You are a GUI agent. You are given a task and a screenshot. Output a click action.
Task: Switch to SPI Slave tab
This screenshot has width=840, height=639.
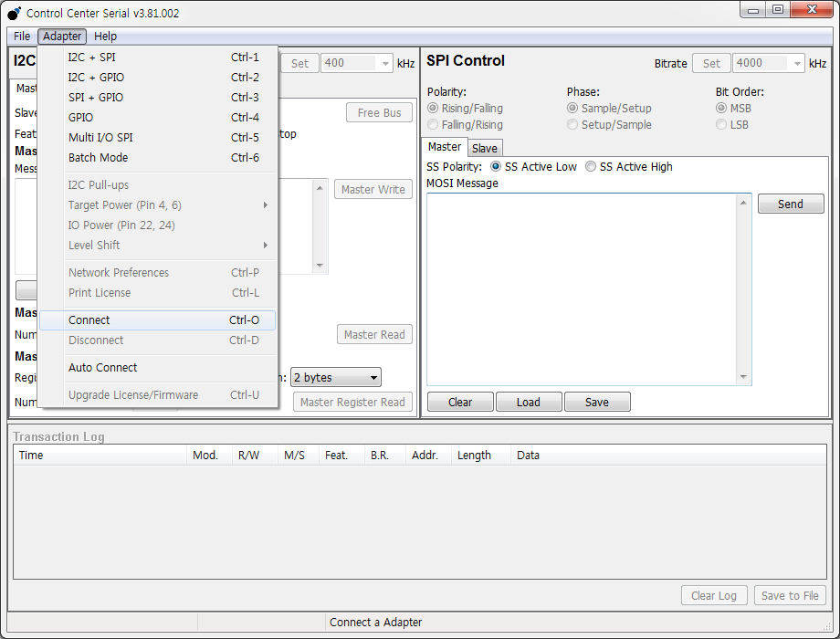point(485,149)
